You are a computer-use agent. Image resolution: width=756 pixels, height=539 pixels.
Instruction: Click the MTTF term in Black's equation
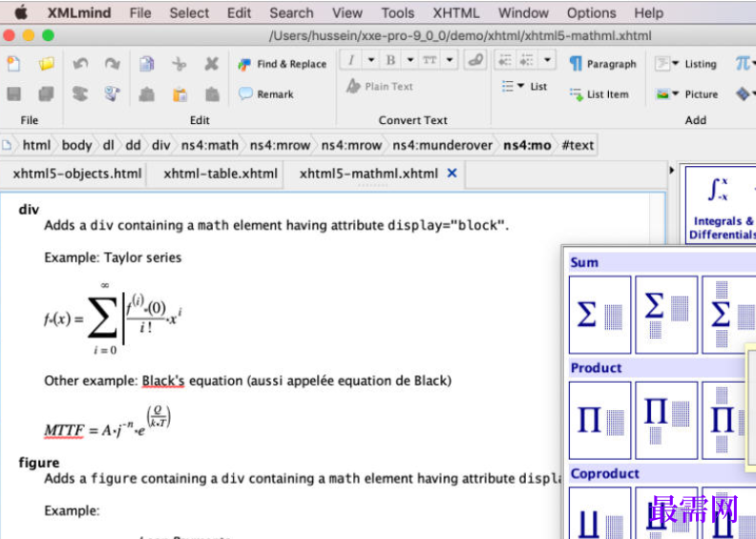pyautogui.click(x=64, y=429)
